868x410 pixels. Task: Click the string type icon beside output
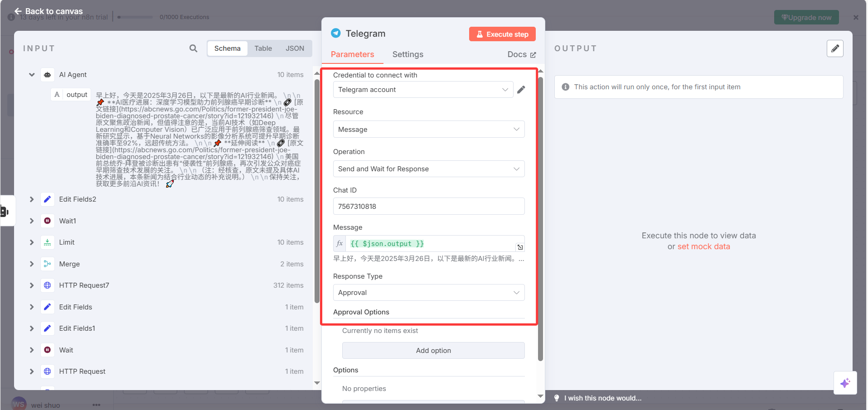57,95
